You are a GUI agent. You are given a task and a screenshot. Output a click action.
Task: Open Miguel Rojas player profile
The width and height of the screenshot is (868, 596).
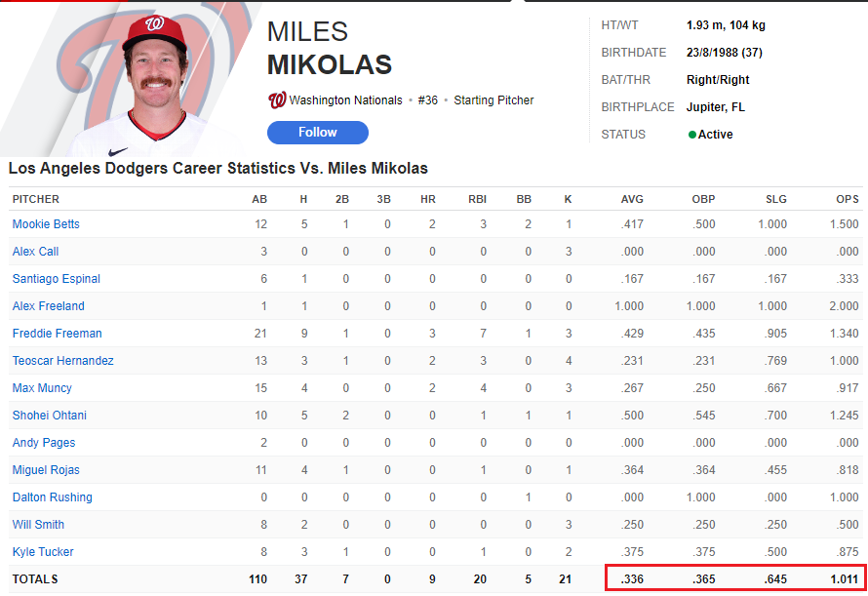(x=44, y=470)
